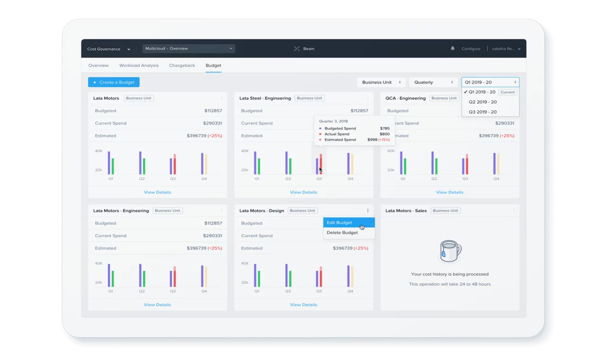Click the Q3 bar in Lata Steel chart
Viewport: 607px width, 364px height.
pos(319,164)
